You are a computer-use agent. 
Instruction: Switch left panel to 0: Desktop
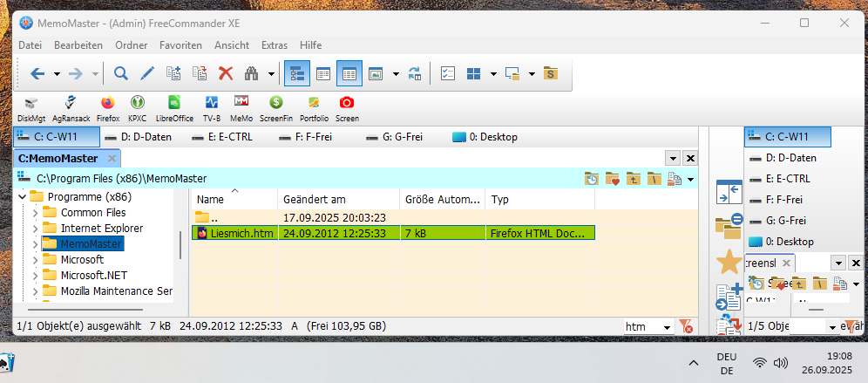(x=485, y=137)
